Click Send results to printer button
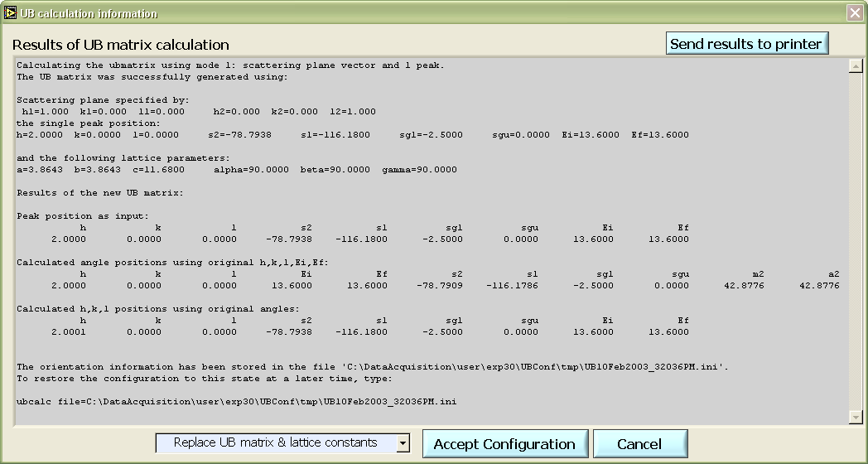868x464 pixels. 746,44
